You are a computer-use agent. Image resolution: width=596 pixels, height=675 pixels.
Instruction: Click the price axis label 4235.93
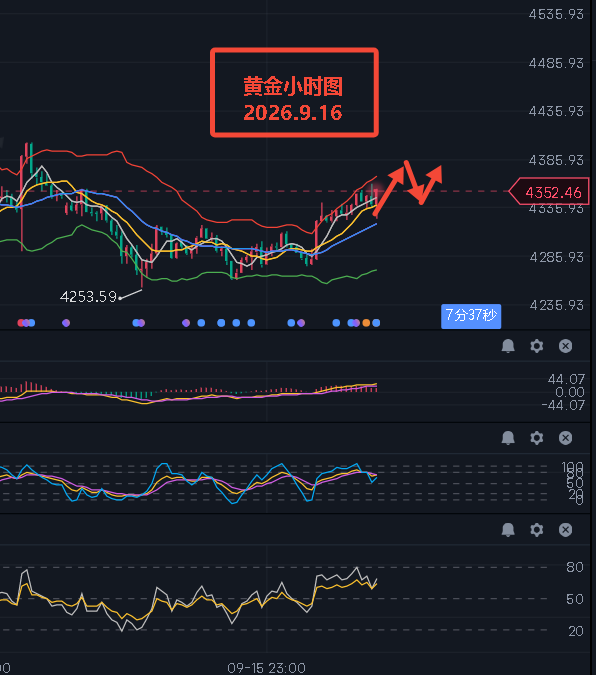coord(556,305)
